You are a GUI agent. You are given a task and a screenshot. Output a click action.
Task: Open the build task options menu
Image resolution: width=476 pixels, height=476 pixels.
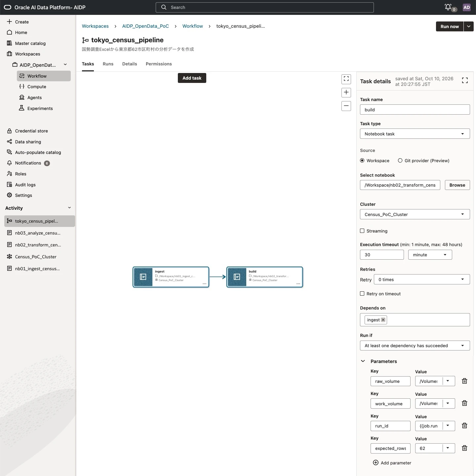[298, 284]
